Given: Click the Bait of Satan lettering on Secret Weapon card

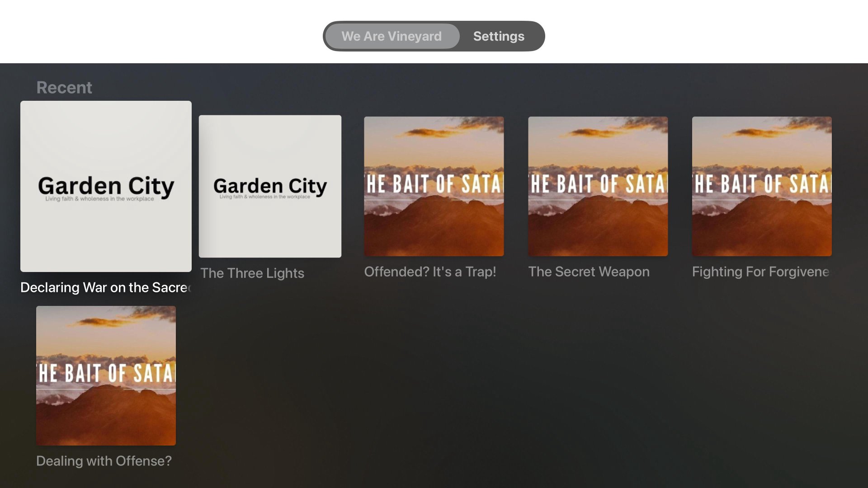Looking at the screenshot, I should point(598,184).
